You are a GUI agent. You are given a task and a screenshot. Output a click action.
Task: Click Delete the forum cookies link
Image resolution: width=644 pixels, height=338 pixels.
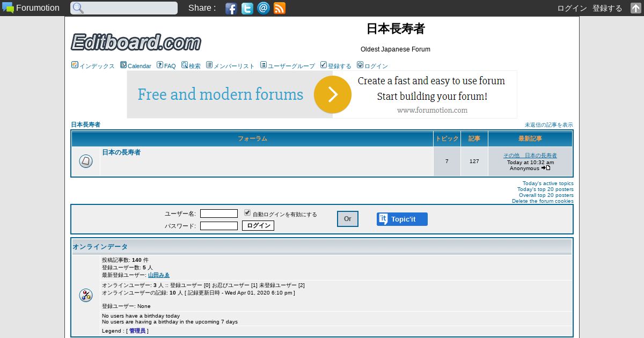click(543, 201)
